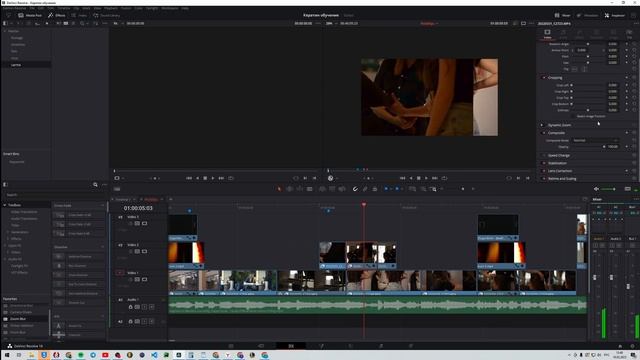Adjust the monitor volume slider
Image resolution: width=640 pixels, height=360 pixels.
click(x=608, y=189)
